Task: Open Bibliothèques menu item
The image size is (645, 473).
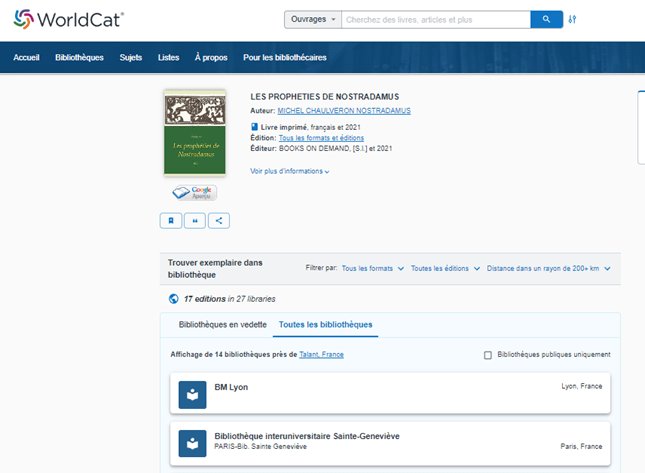Action: (x=79, y=58)
